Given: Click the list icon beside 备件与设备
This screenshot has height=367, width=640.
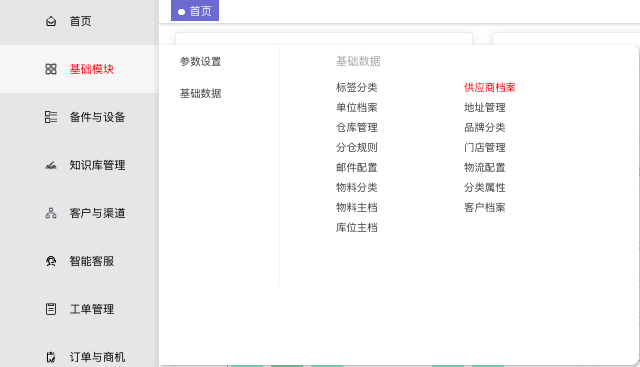Looking at the screenshot, I should [51, 117].
